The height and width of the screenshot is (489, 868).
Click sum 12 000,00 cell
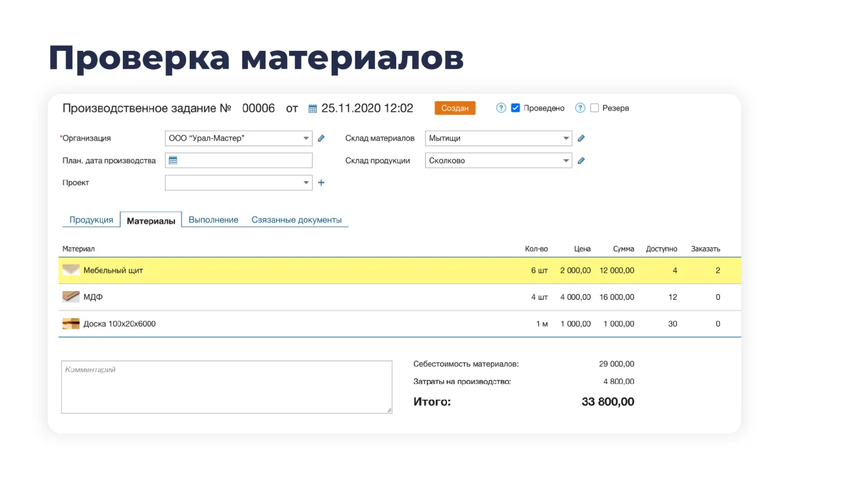point(617,271)
